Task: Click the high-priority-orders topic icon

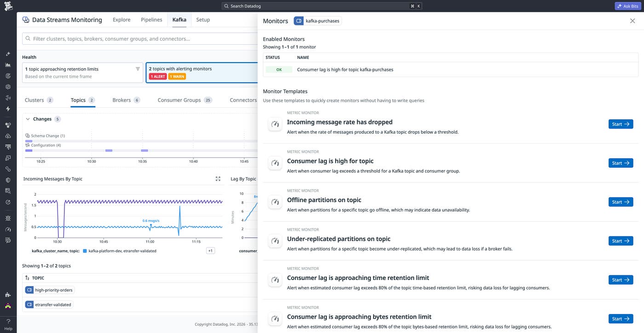Action: coord(29,290)
